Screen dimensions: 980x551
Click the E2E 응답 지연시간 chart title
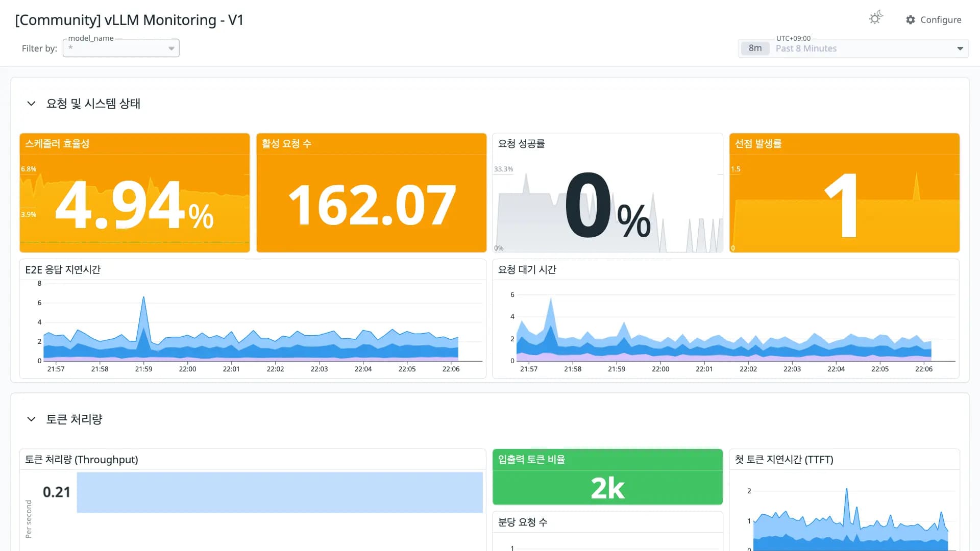tap(63, 269)
